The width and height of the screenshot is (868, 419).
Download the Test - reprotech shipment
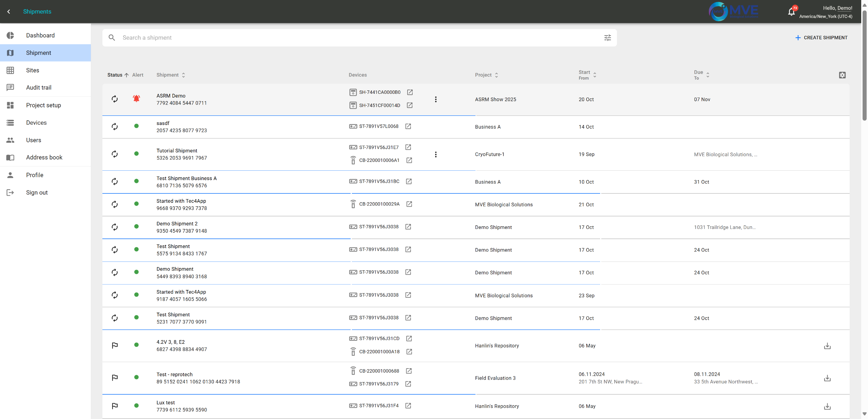click(827, 378)
